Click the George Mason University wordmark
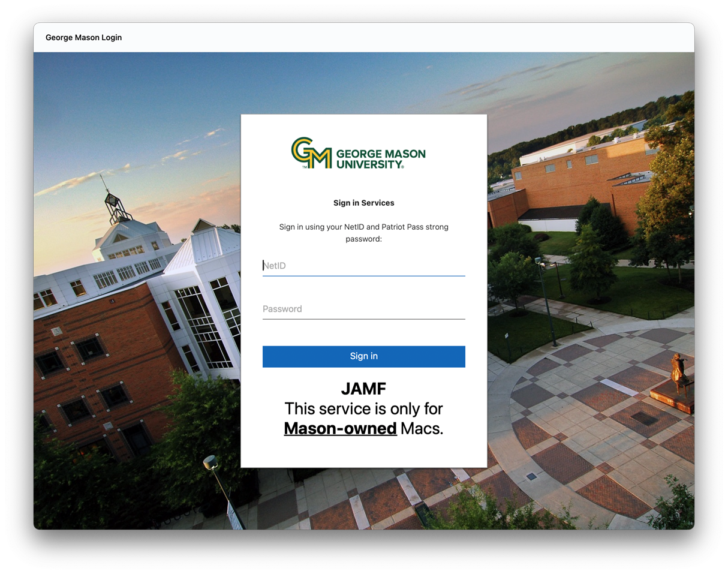The width and height of the screenshot is (728, 574). click(380, 158)
